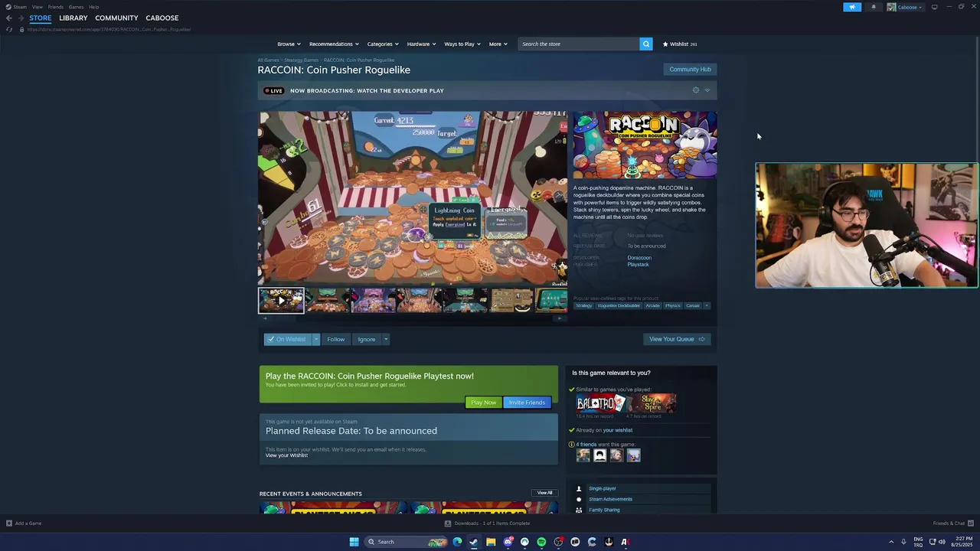This screenshot has width=980, height=551.
Task: Open the Games menu
Action: point(76,7)
